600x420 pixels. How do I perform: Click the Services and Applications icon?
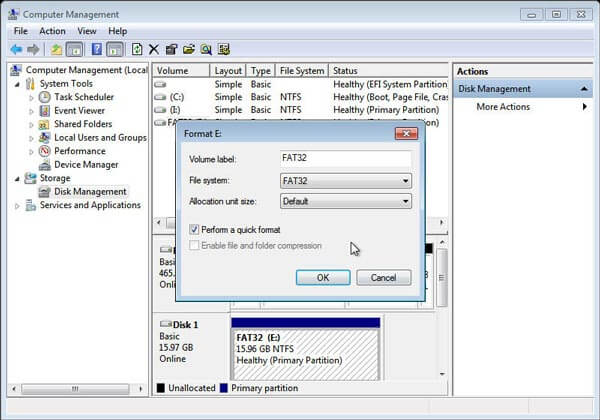[x=31, y=205]
